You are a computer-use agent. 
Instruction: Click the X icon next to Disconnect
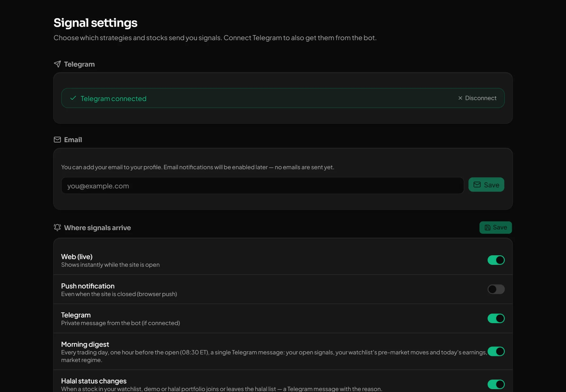pos(460,98)
